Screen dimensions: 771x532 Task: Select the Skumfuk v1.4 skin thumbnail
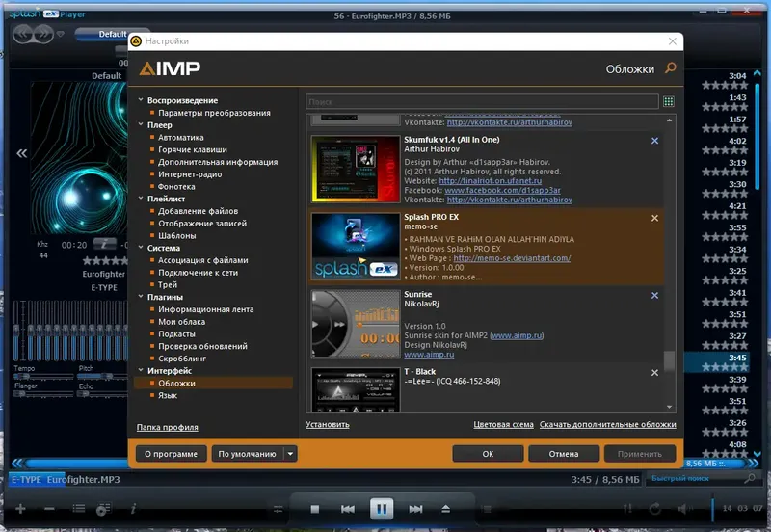pyautogui.click(x=356, y=169)
